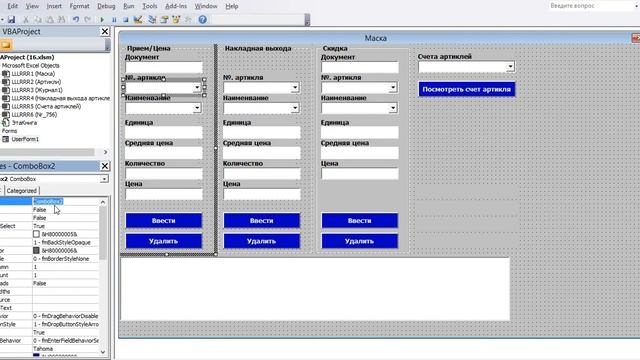
Task: Open Visual Basic Help question-mark icon
Action: [x=202, y=20]
